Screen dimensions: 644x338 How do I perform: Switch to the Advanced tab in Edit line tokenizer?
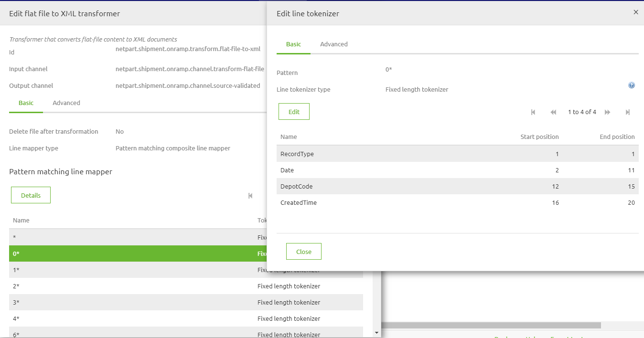333,44
